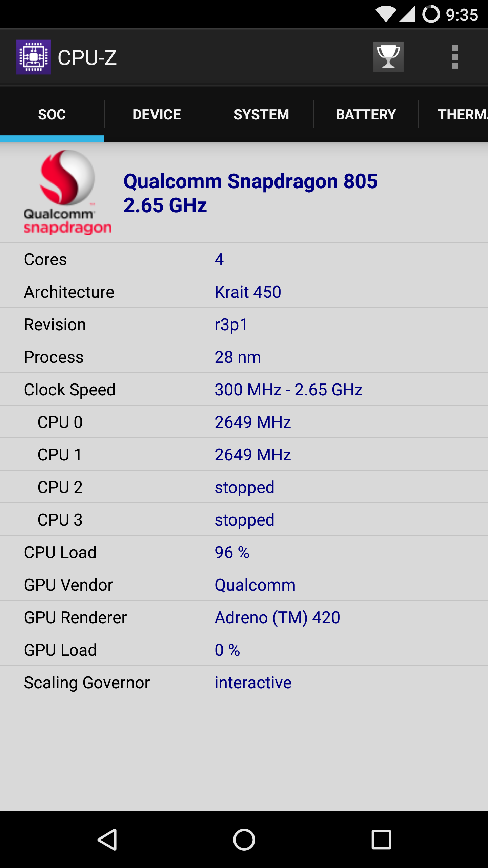Viewport: 488px width, 868px height.
Task: Click the Scaling Governor interactive value
Action: (252, 682)
